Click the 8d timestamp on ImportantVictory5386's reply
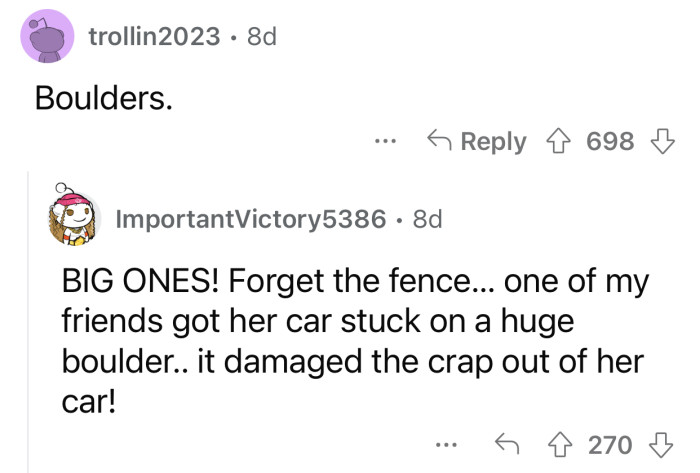This screenshot has height=473, width=700. pos(427,219)
